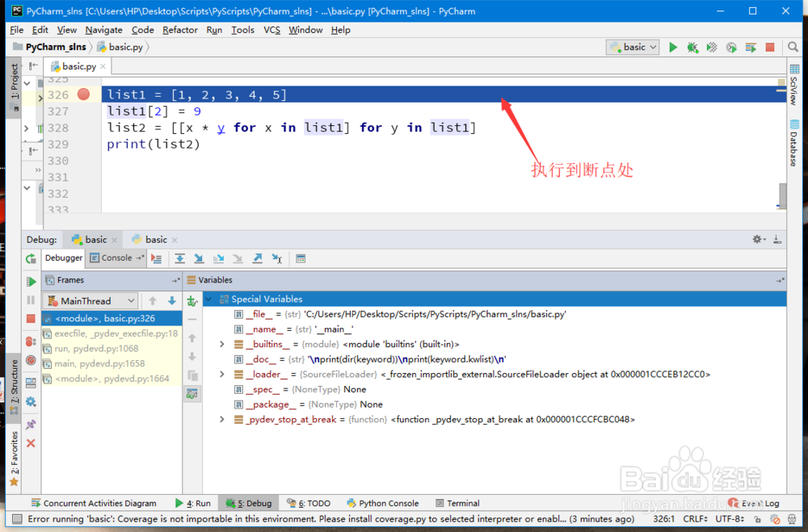Run 'basic' with Coverage icon
The image size is (808, 532).
click(x=712, y=48)
